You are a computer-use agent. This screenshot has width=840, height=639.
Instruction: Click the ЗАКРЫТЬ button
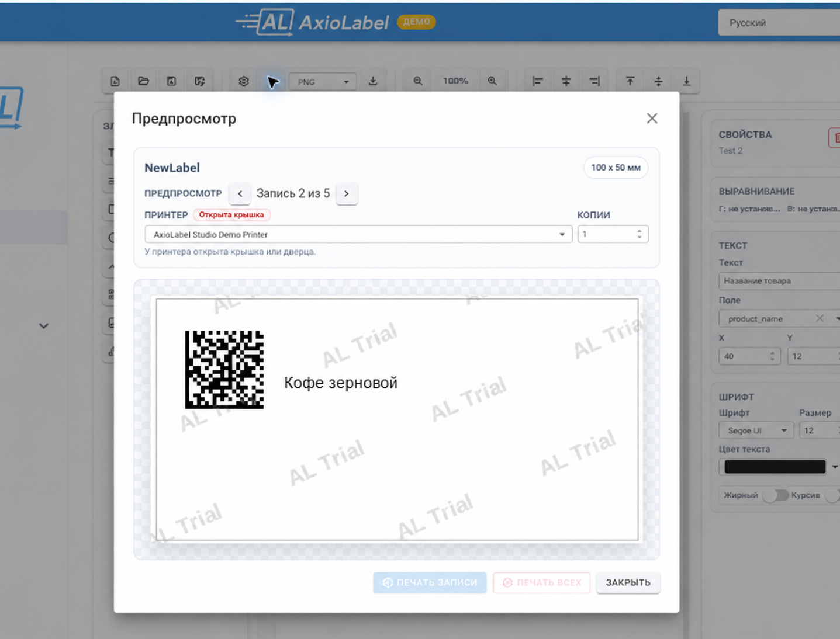click(x=628, y=582)
